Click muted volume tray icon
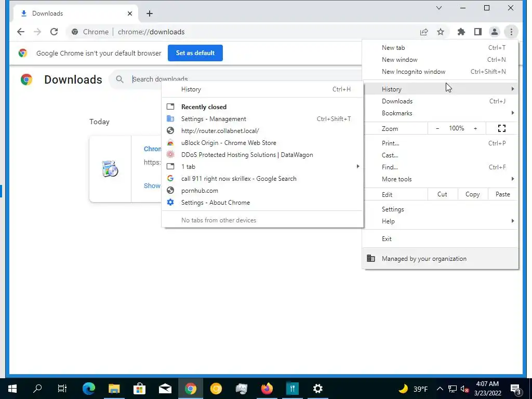This screenshot has width=532, height=399. (465, 389)
